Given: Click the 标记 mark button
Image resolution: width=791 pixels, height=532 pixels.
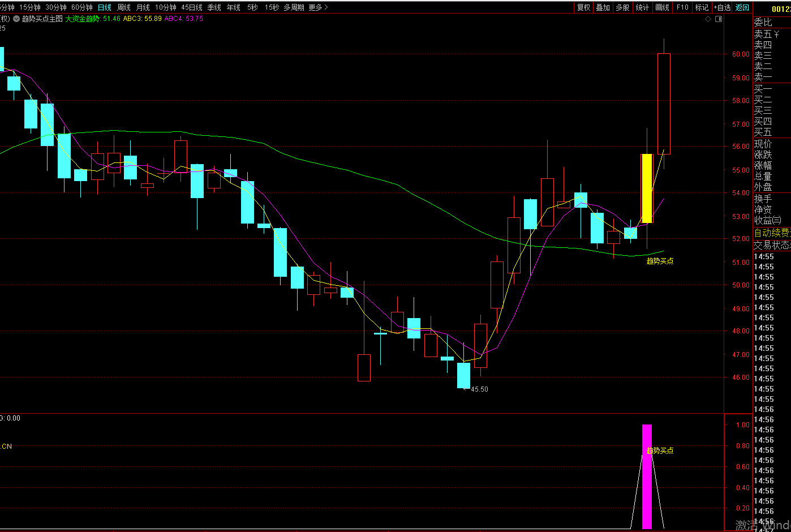Looking at the screenshot, I should [702, 7].
